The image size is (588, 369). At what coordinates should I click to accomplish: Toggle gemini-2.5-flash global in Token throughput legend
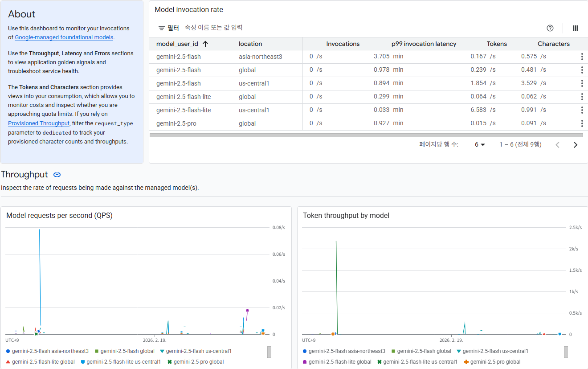pos(421,351)
